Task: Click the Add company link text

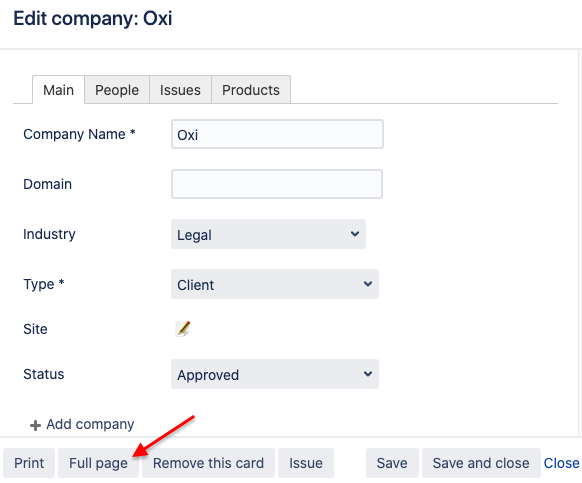Action: tap(90, 424)
